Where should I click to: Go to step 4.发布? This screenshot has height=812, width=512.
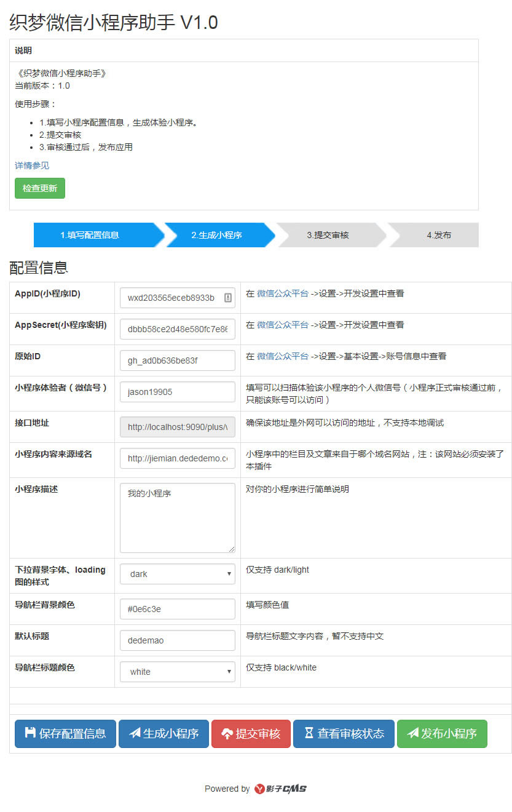[x=439, y=235]
